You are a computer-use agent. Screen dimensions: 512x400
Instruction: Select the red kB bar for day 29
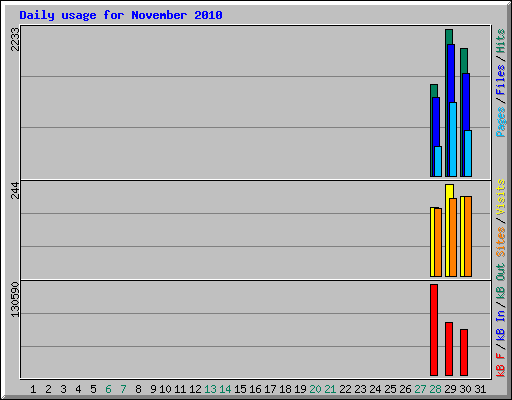(x=449, y=349)
